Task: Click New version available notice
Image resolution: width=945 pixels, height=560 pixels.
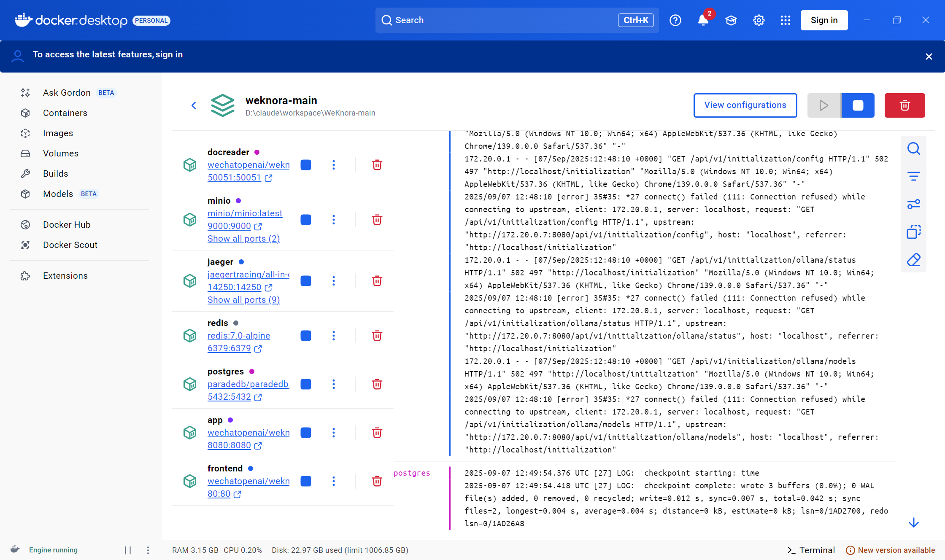Action: [891, 550]
